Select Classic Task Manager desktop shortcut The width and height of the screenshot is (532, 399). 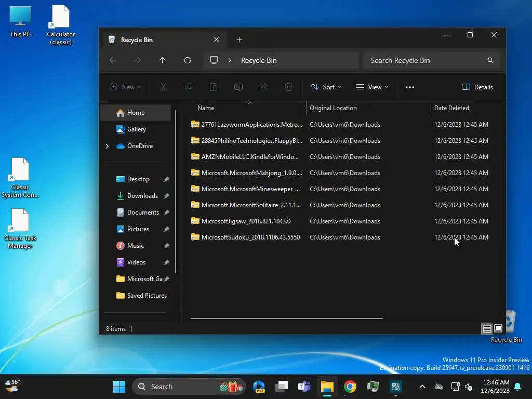point(20,229)
